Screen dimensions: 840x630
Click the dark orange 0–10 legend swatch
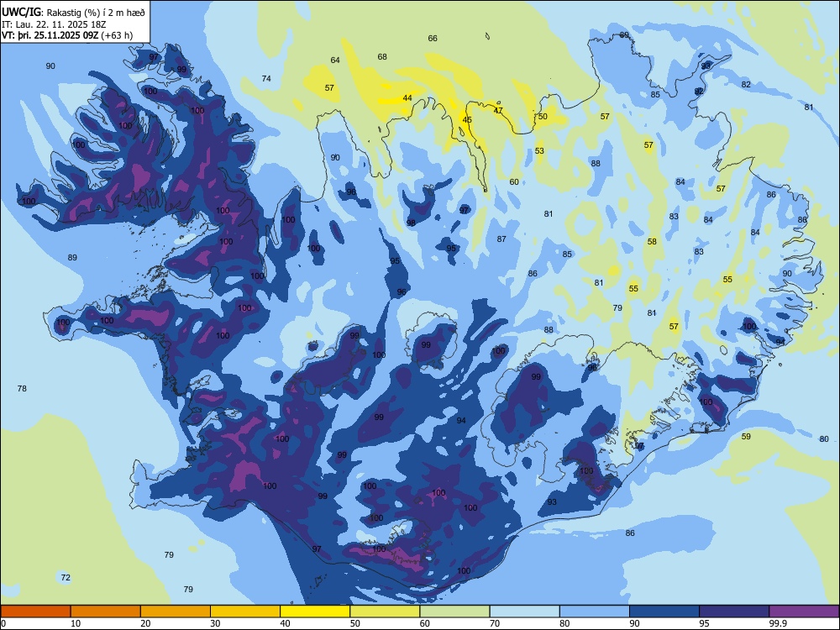tap(35, 612)
